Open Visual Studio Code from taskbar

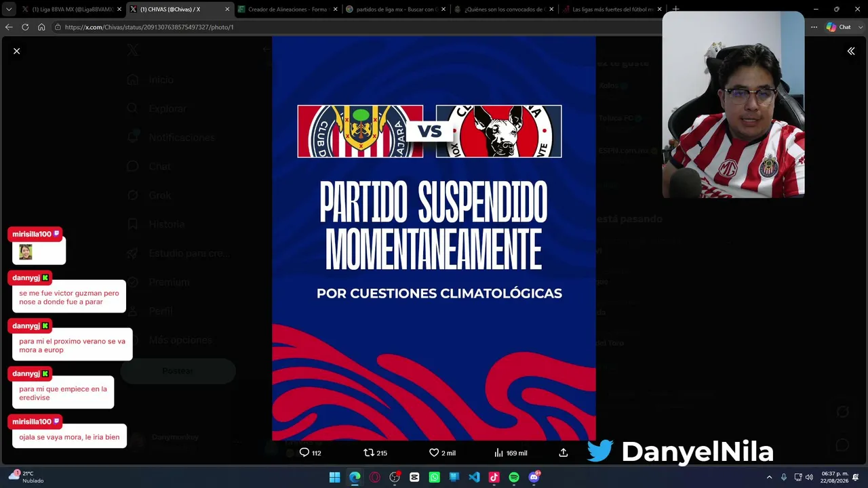pyautogui.click(x=474, y=477)
